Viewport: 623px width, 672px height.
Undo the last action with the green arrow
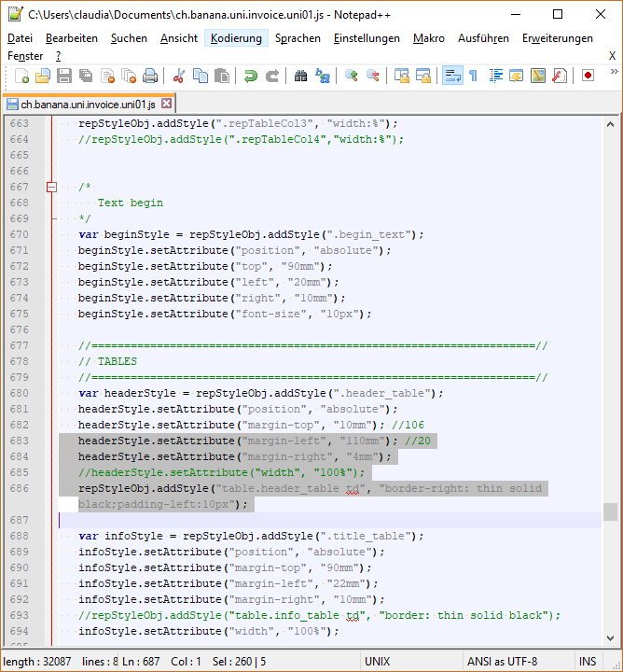251,76
